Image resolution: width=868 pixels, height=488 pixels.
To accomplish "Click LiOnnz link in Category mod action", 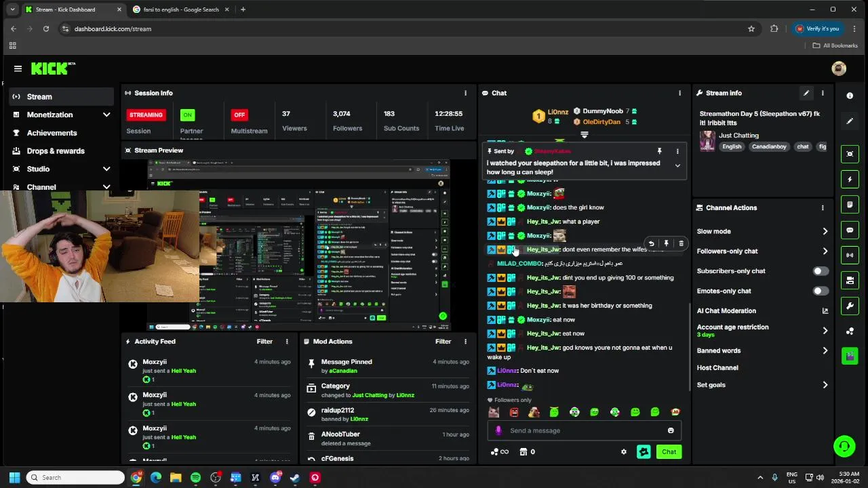I will coord(405,395).
